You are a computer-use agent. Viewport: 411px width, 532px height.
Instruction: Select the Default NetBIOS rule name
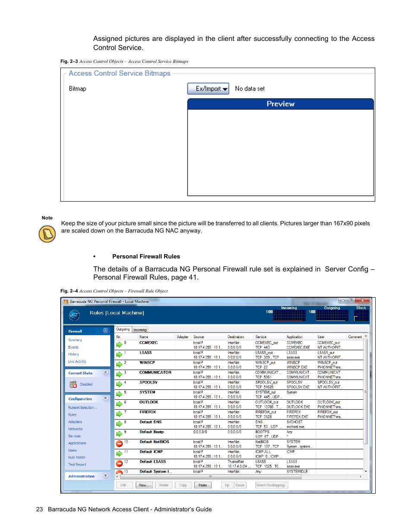154,442
